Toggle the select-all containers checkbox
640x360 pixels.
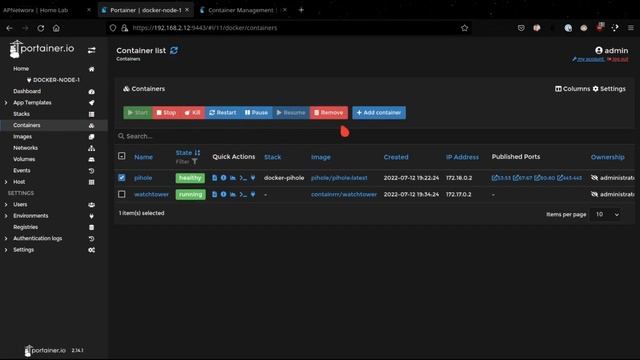click(122, 156)
